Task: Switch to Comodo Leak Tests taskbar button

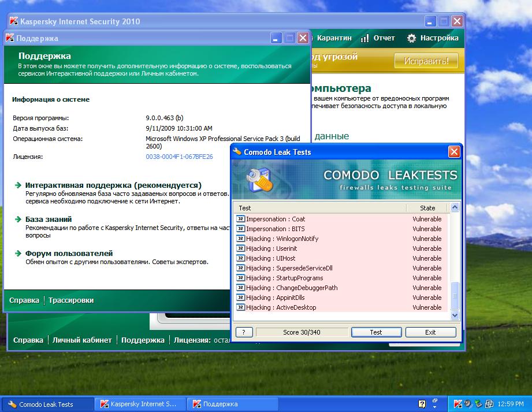Action: (47, 404)
